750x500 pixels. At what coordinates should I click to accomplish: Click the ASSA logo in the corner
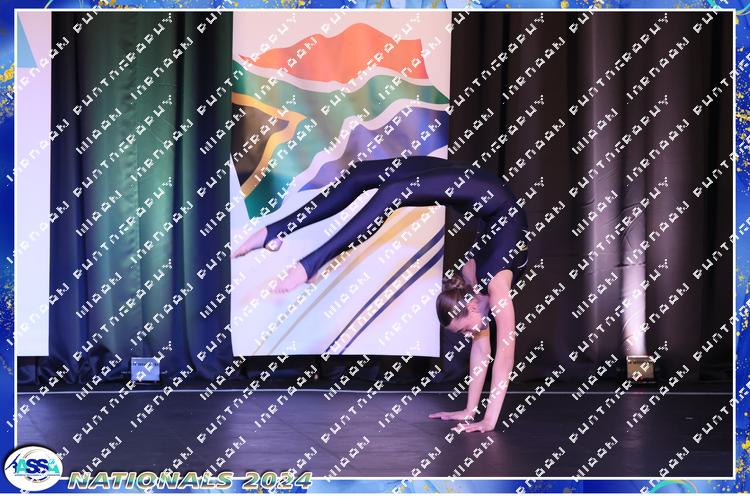coord(32,468)
